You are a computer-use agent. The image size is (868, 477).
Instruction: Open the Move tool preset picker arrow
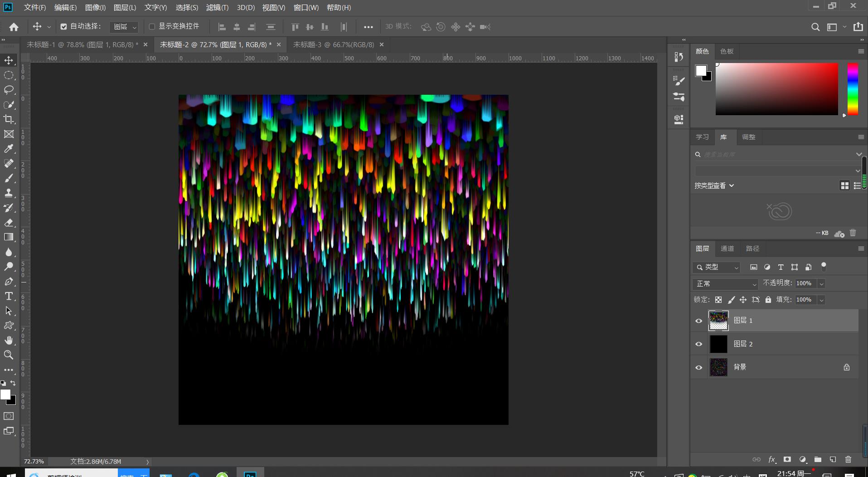coord(49,27)
